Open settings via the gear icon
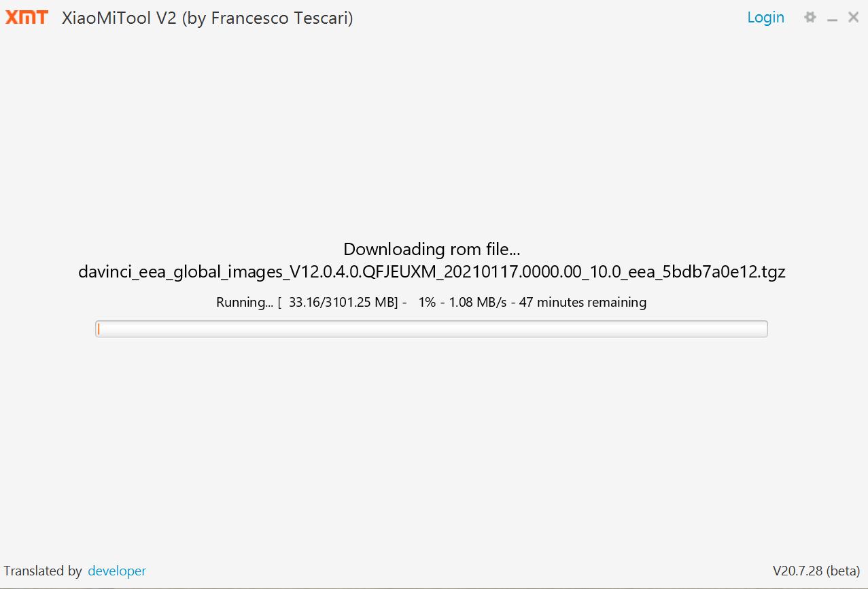The height and width of the screenshot is (589, 868). pos(810,18)
